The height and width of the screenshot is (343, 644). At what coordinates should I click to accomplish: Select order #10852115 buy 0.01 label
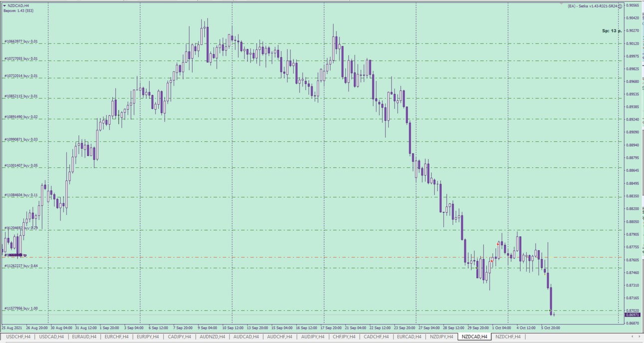click(21, 96)
